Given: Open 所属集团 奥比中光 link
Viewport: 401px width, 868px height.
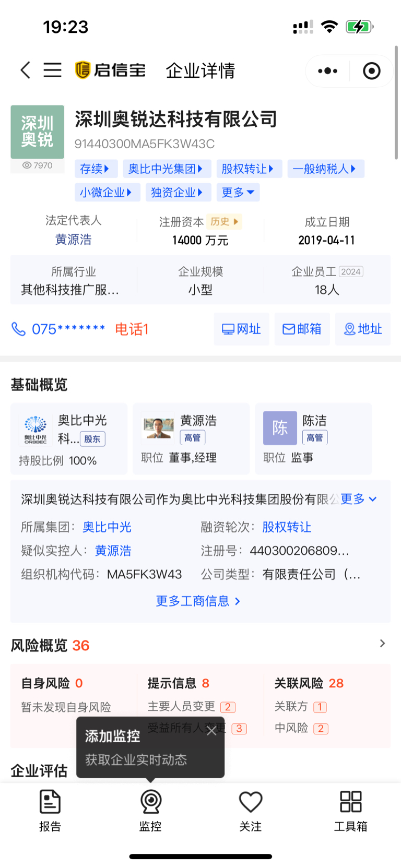Looking at the screenshot, I should [107, 527].
